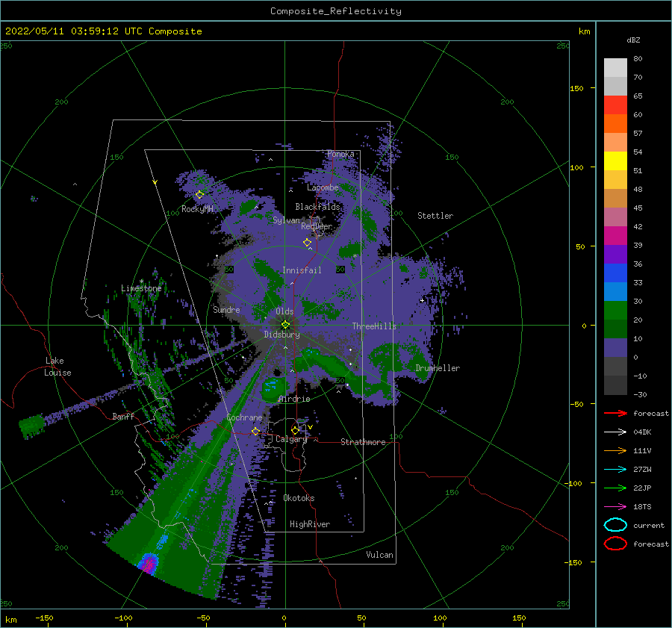The width and height of the screenshot is (672, 628).
Task: Click the Okotoks city label
Action: [x=299, y=498]
